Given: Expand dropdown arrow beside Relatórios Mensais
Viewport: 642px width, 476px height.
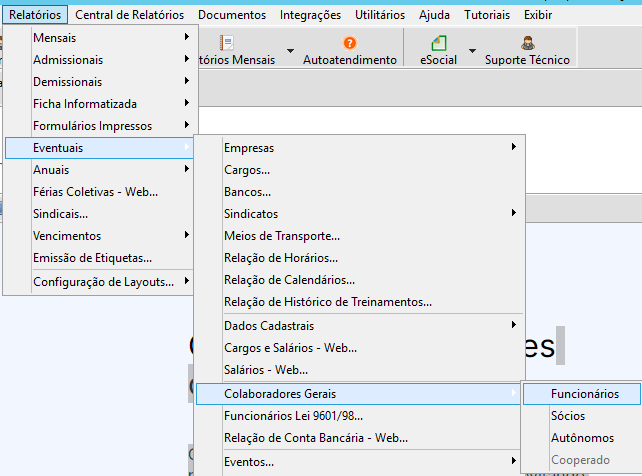Looking at the screenshot, I should click(290, 51).
